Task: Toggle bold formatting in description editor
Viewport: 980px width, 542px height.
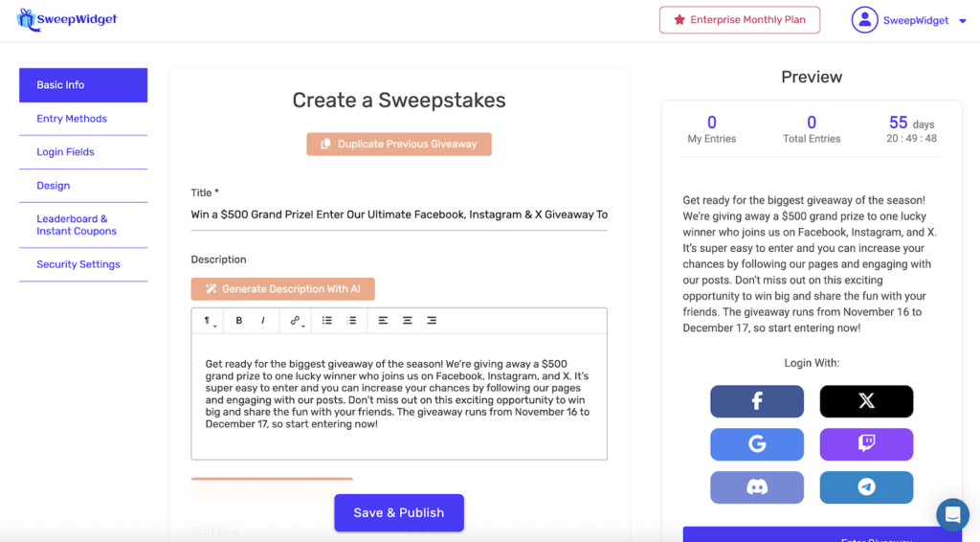Action: [239, 321]
